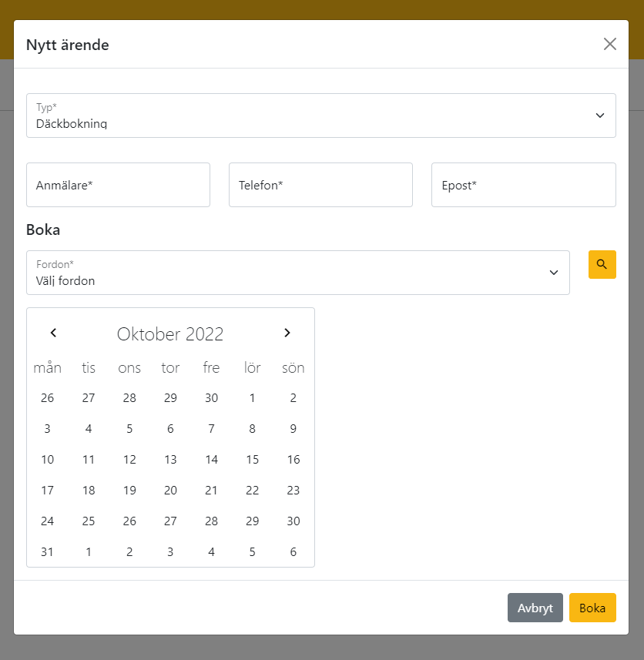This screenshot has height=660, width=644.
Task: Expand the Fordon vehicle dropdown
Action: coord(297,273)
